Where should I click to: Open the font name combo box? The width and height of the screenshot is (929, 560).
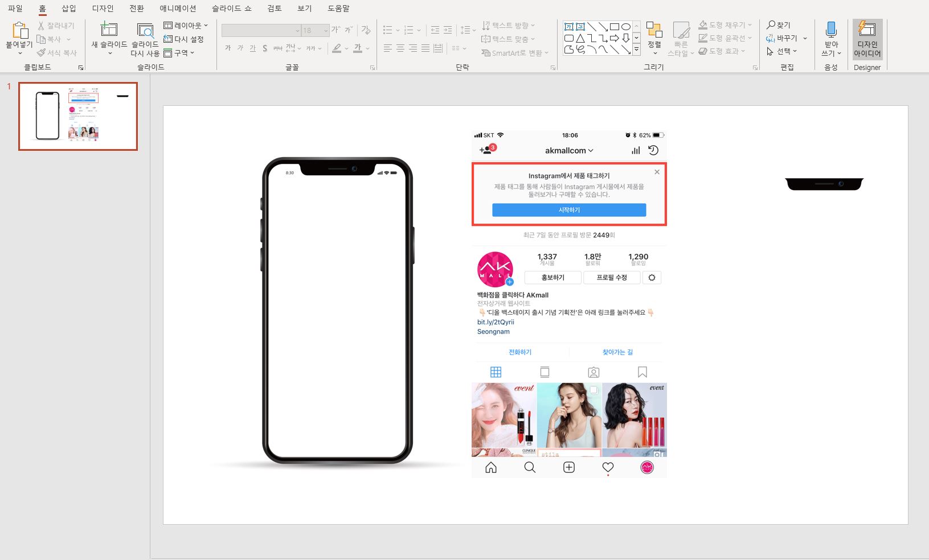pos(261,30)
